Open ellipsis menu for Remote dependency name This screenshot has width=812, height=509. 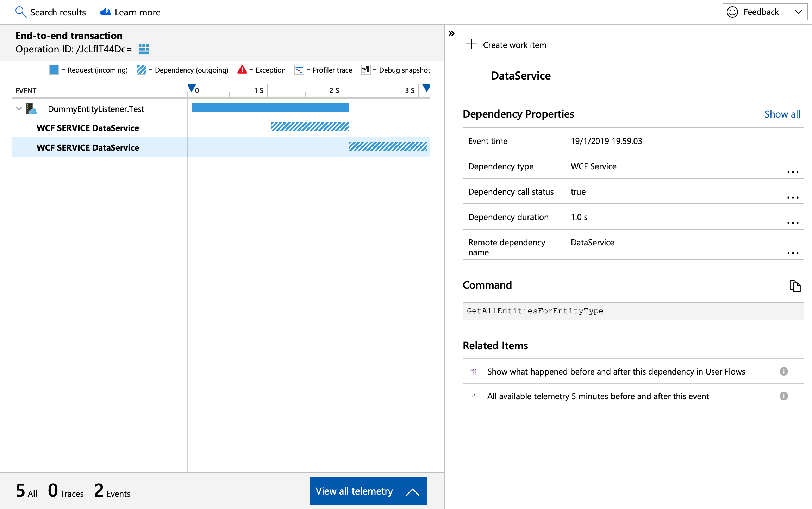tap(793, 253)
